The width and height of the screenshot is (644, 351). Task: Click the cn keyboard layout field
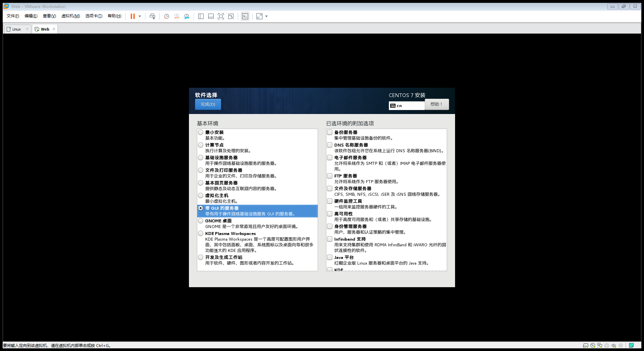pos(407,106)
